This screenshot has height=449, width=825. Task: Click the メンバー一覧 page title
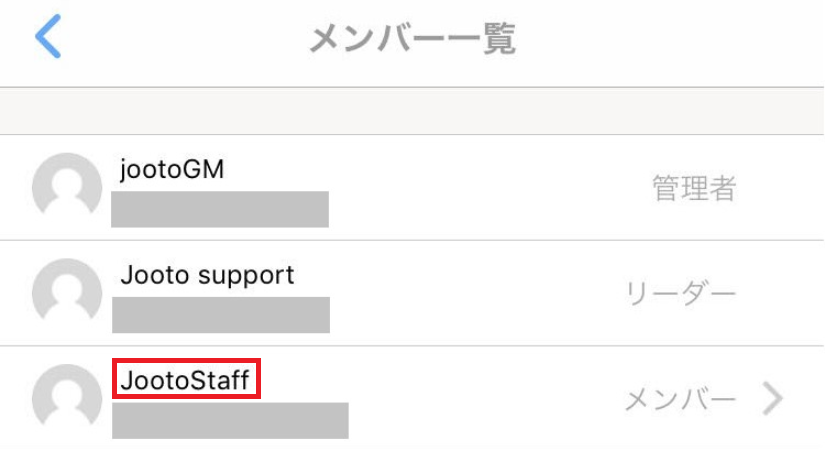(x=412, y=38)
